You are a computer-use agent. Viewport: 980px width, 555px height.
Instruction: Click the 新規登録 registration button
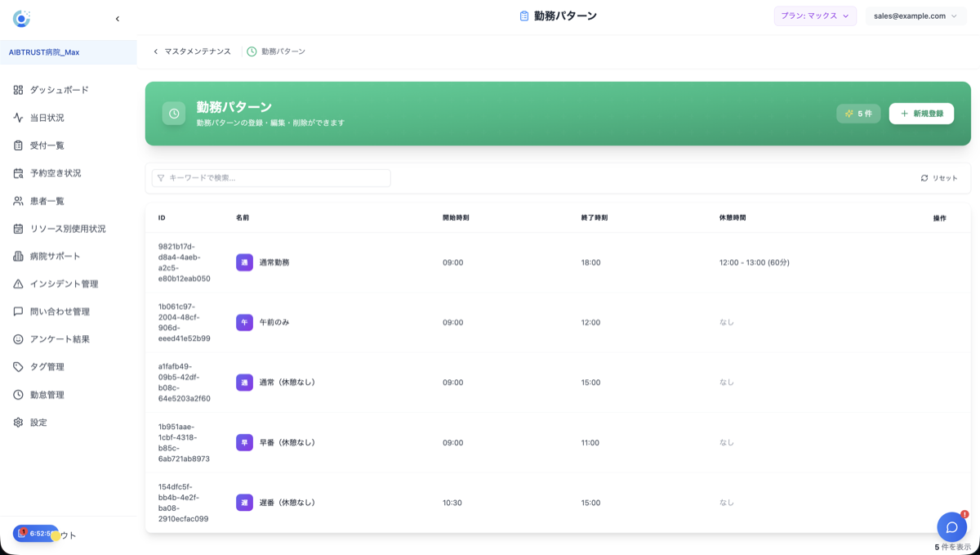tap(921, 113)
